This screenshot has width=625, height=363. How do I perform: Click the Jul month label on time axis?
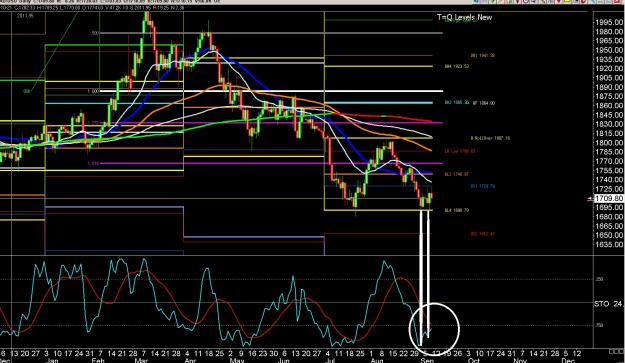[330, 360]
